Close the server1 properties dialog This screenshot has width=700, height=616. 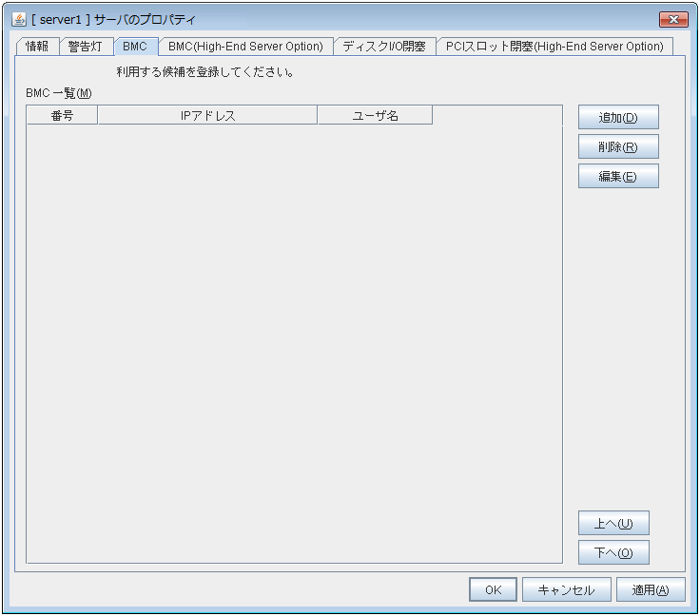coord(673,20)
